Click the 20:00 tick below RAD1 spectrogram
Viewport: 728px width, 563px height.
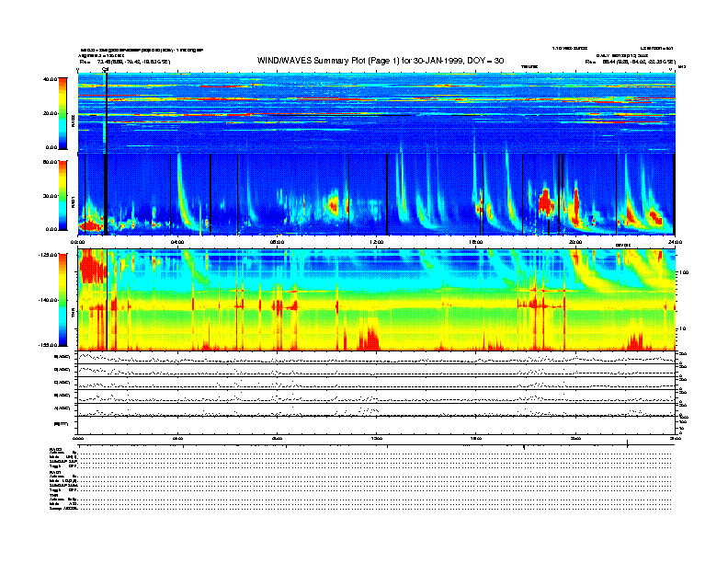[575, 242]
